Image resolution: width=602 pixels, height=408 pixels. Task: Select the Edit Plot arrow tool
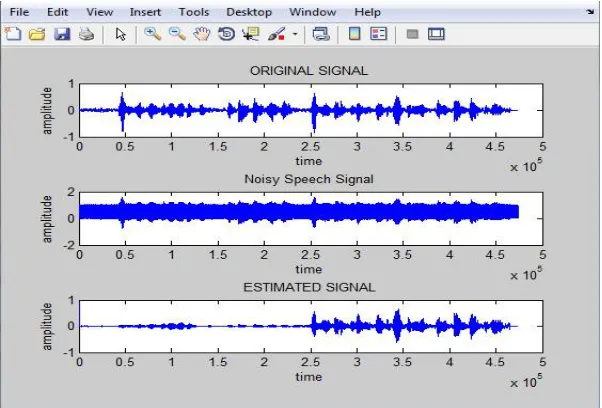pos(121,34)
